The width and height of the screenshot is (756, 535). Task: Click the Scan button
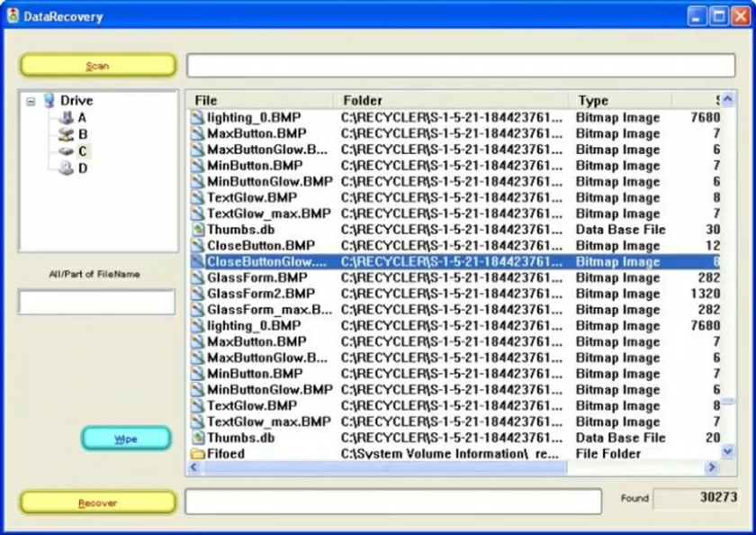pos(96,65)
